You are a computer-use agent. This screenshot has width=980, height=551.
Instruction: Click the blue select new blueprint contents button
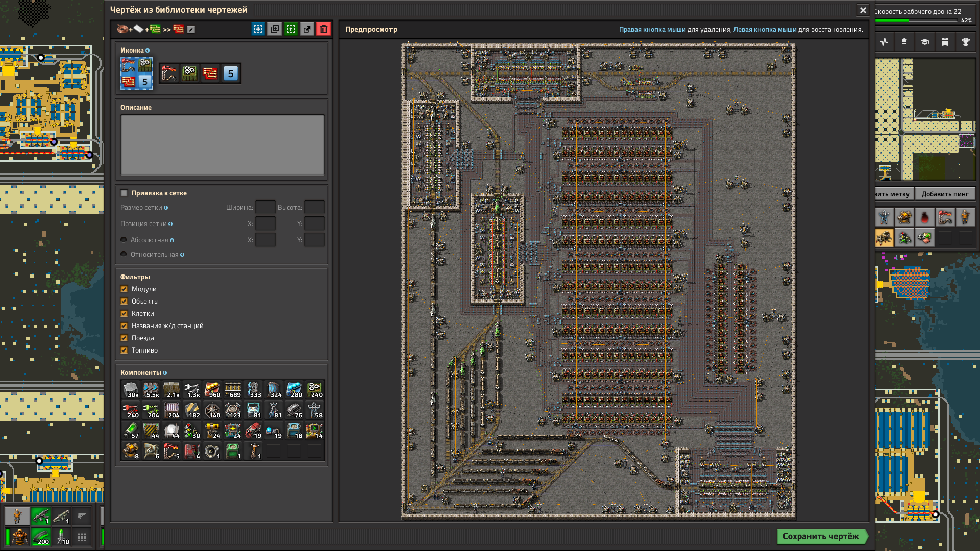(258, 29)
